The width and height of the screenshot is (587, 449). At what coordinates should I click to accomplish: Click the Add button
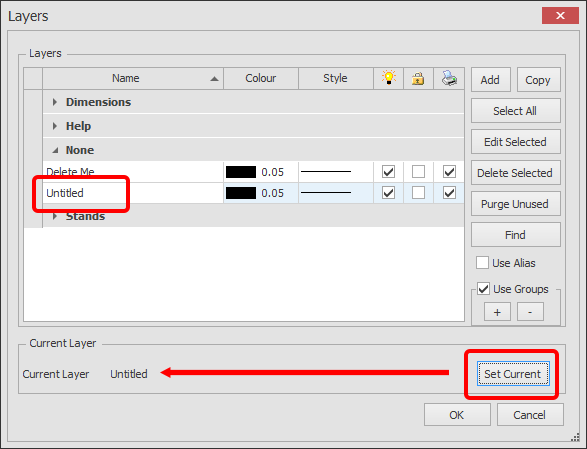point(490,80)
